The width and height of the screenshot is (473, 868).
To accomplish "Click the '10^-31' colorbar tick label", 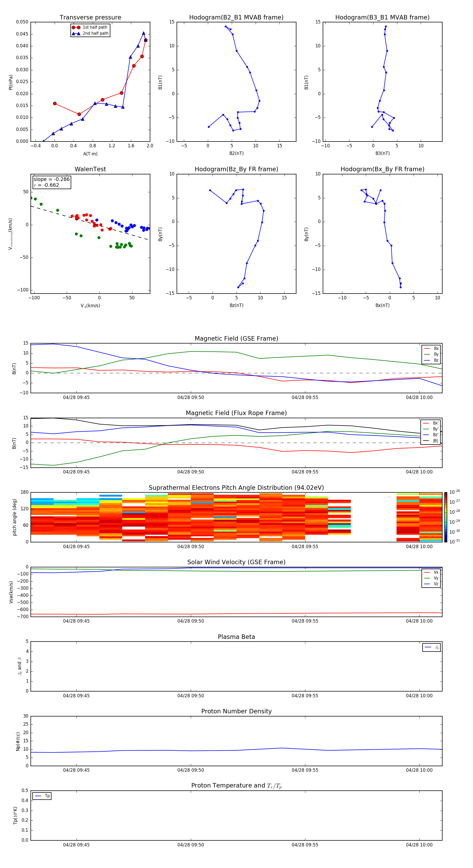I will click(x=455, y=542).
